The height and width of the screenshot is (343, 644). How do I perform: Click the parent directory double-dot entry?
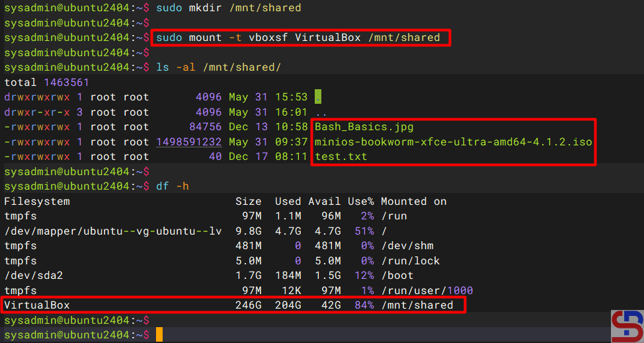[x=321, y=112]
